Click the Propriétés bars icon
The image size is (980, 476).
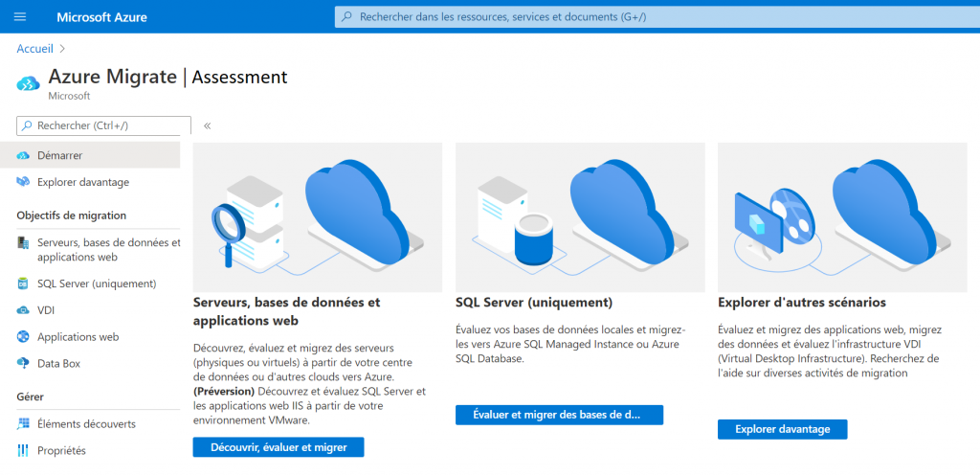tap(23, 450)
